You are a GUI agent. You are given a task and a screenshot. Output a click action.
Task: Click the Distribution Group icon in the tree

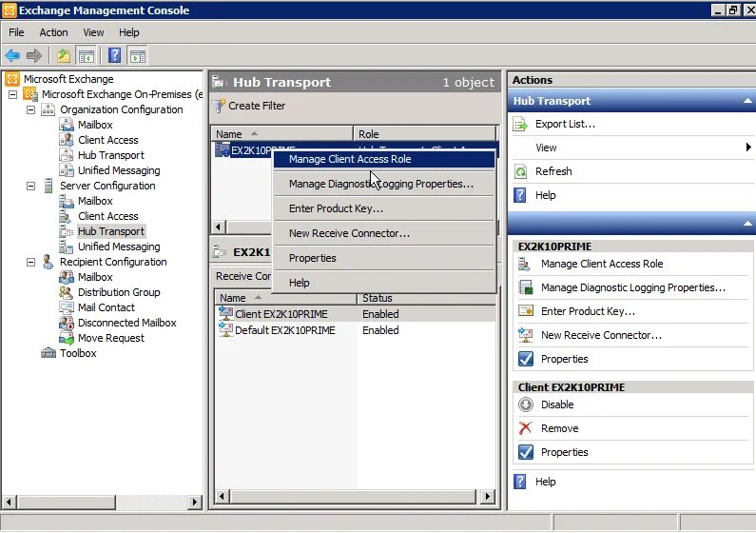[66, 292]
